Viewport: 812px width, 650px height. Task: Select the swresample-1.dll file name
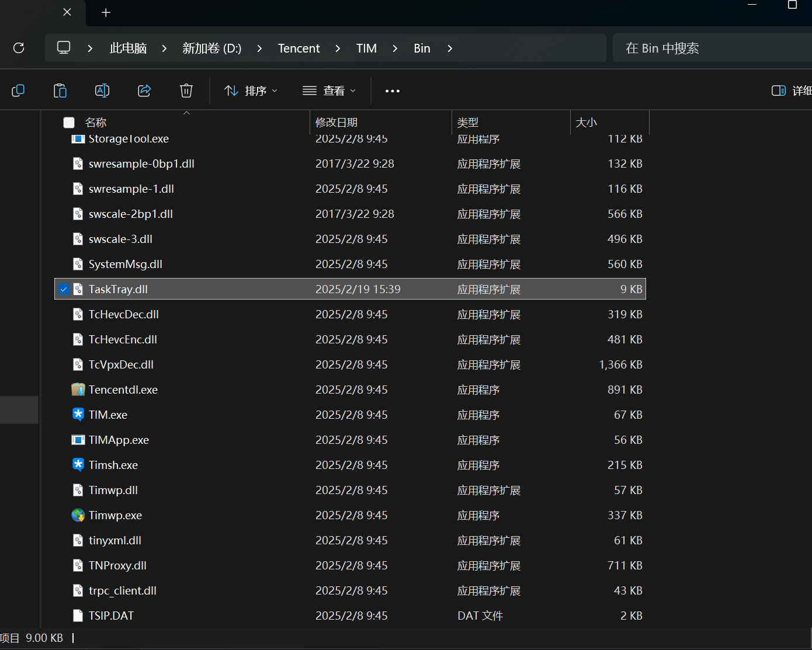coord(131,189)
